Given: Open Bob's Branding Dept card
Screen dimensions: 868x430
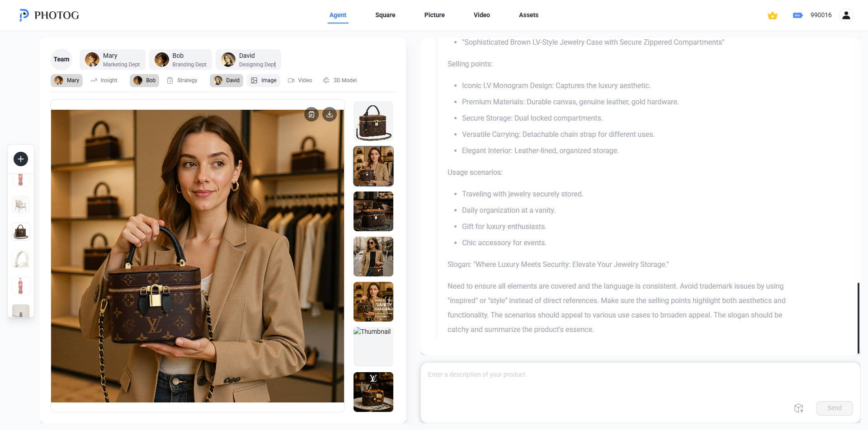Looking at the screenshot, I should [x=180, y=60].
